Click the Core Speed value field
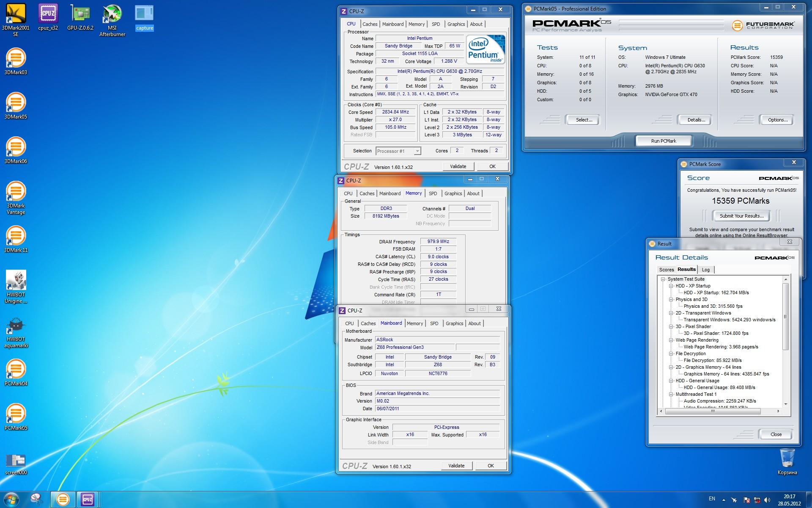This screenshot has width=812, height=508. (x=395, y=112)
